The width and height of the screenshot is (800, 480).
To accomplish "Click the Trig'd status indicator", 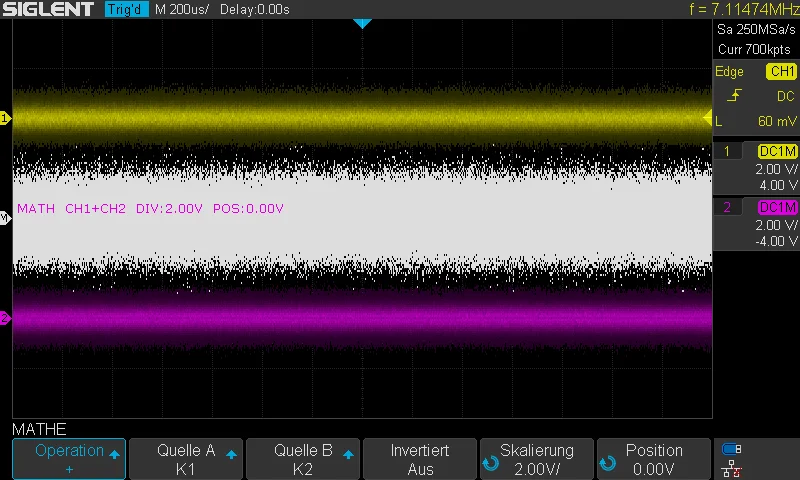I will (x=127, y=10).
